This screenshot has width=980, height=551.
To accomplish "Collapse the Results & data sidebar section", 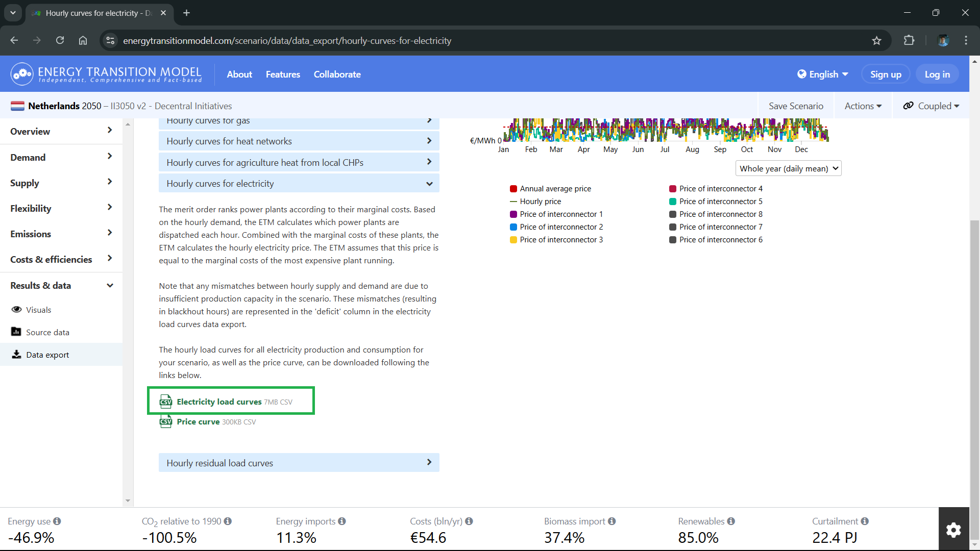I will [x=61, y=285].
